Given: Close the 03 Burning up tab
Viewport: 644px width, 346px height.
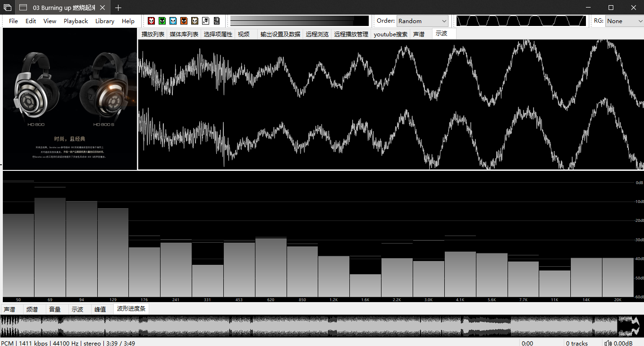Looking at the screenshot, I should (x=102, y=8).
